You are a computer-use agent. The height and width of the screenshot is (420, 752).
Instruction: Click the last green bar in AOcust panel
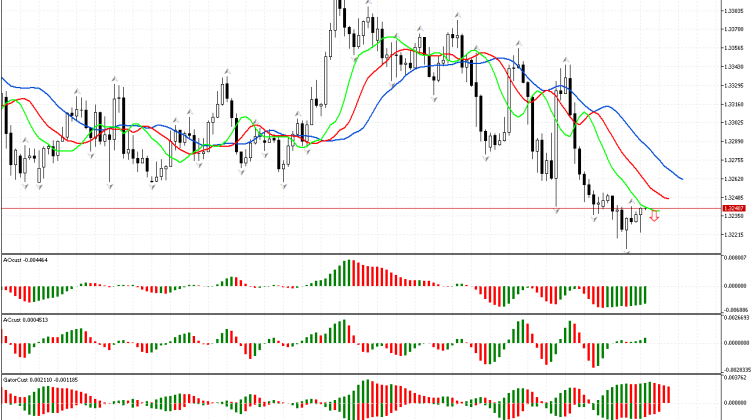(646, 295)
